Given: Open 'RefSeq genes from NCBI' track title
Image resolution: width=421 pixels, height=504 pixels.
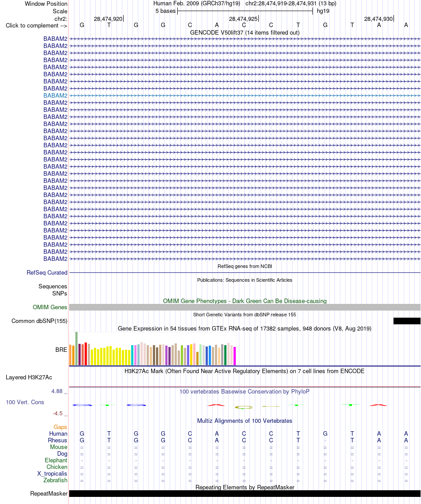Looking at the screenshot, I should (x=245, y=266).
